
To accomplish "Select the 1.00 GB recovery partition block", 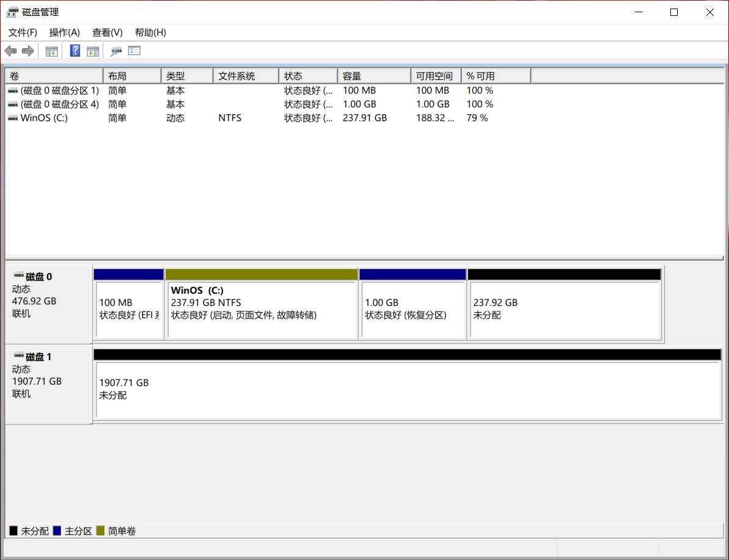I will pyautogui.click(x=412, y=305).
